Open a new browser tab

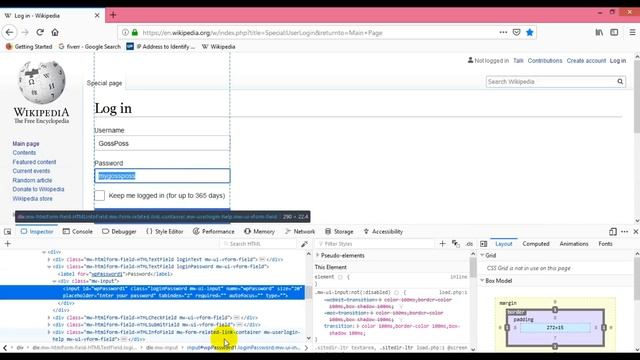pos(113,16)
